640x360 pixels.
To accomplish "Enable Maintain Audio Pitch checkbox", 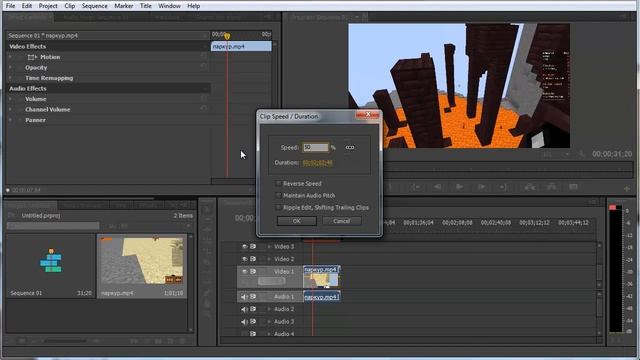I will (279, 196).
